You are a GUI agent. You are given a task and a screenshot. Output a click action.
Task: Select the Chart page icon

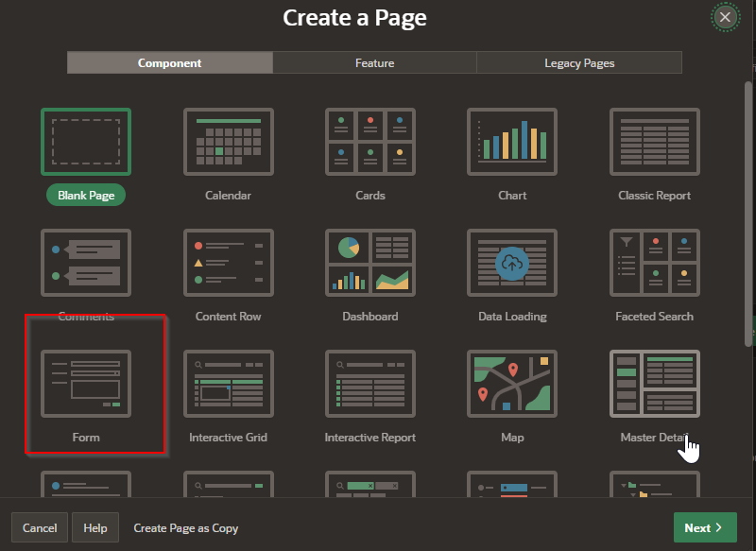(x=512, y=142)
